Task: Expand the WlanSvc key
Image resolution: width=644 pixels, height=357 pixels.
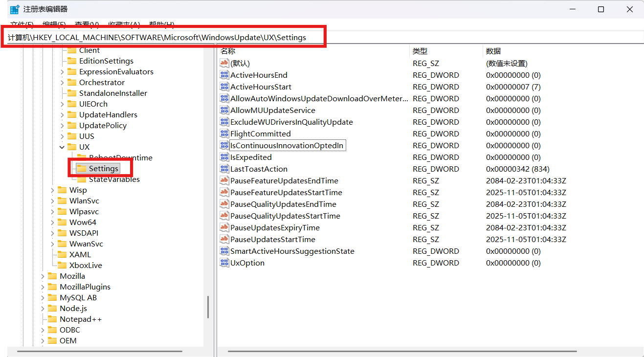Action: pos(52,201)
